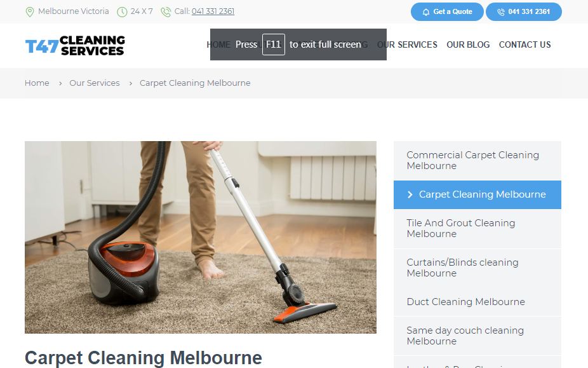The width and height of the screenshot is (588, 368).
Task: Click the green phone icon before Call
Action: (x=165, y=12)
